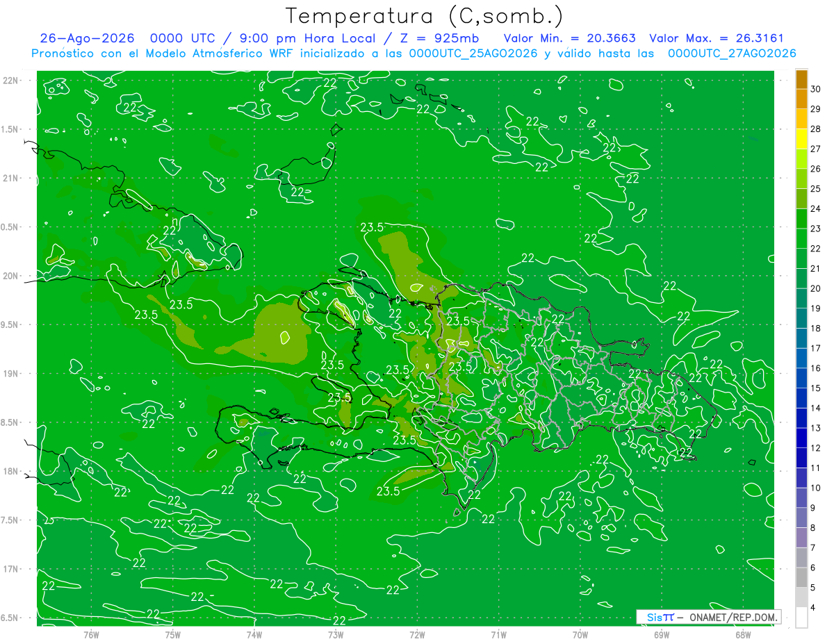Click the '69W' longitude axis label
The image size is (834, 644).
(x=662, y=635)
